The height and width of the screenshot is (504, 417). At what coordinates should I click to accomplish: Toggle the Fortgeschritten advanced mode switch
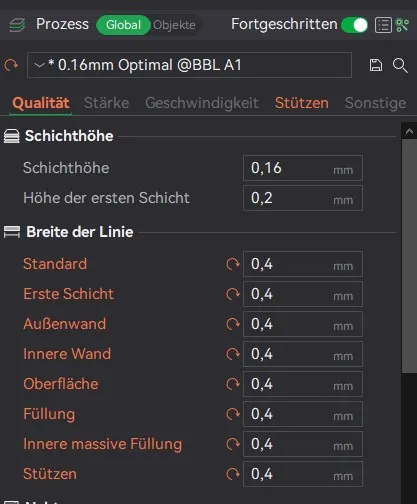354,25
